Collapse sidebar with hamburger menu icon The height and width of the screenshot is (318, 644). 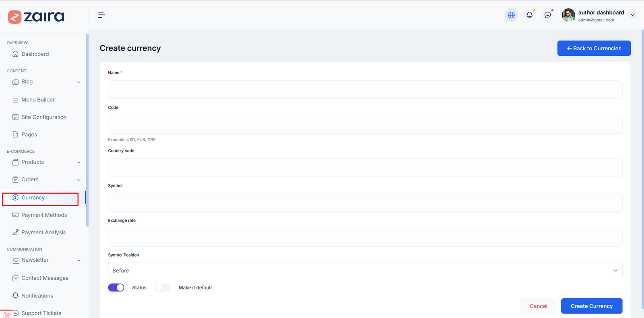coord(101,15)
